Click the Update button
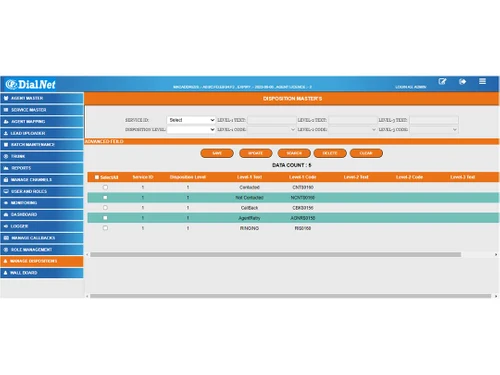 pyautogui.click(x=256, y=153)
